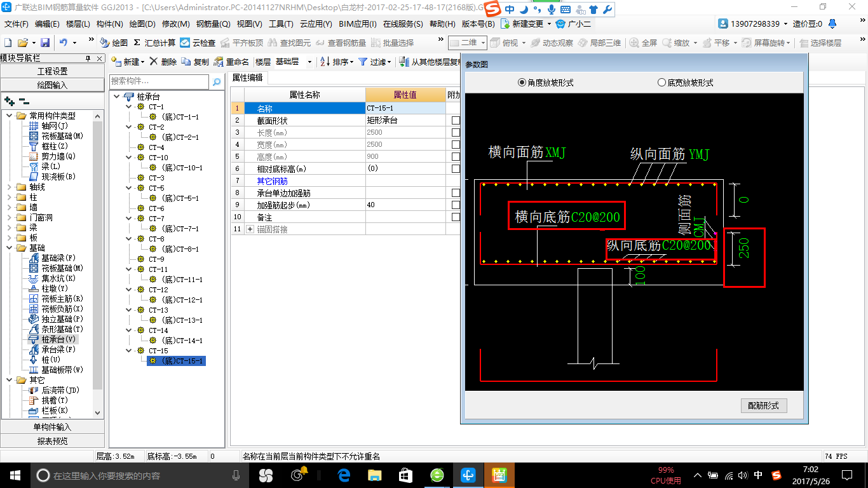Click the 搜索构件 search input field
868x488 pixels.
159,81
